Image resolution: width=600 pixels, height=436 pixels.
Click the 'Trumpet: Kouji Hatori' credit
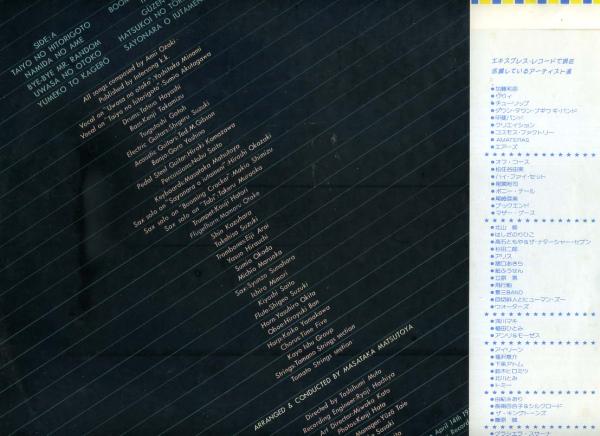220,207
